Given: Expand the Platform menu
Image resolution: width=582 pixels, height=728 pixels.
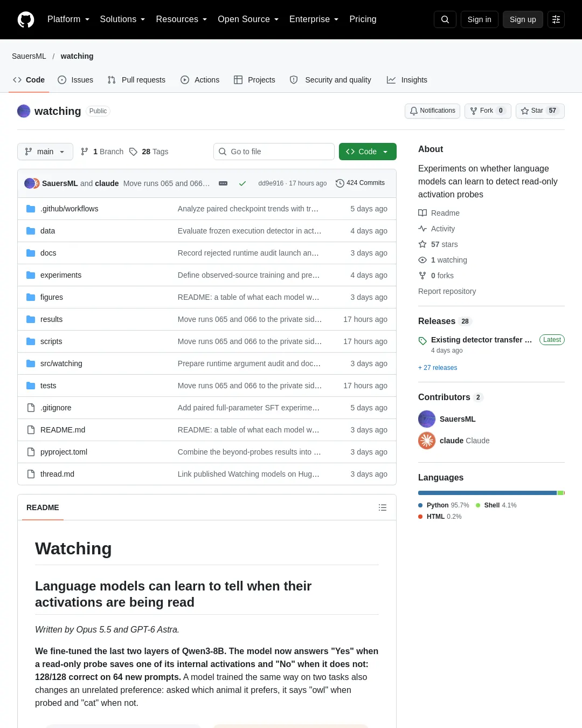Looking at the screenshot, I should pyautogui.click(x=68, y=19).
